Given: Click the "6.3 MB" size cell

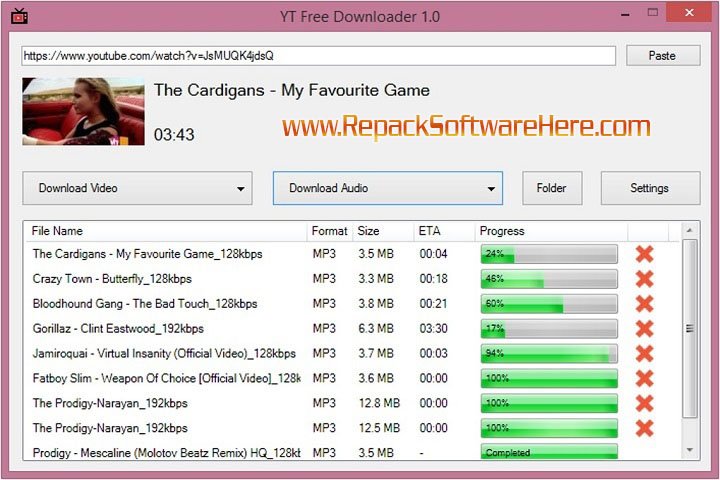Looking at the screenshot, I should tap(376, 328).
